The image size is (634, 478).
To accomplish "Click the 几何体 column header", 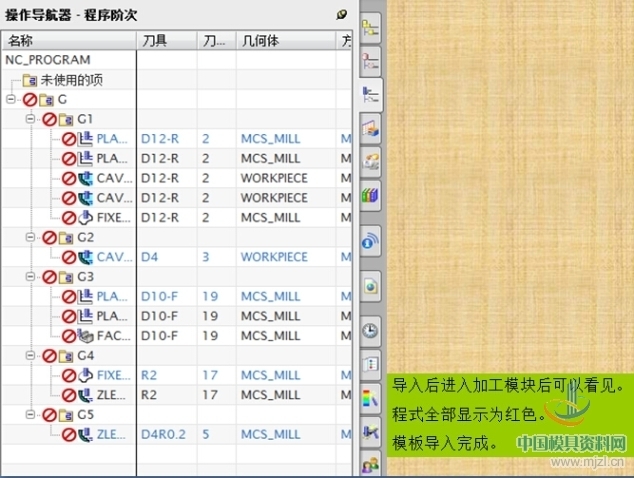I will click(x=283, y=40).
